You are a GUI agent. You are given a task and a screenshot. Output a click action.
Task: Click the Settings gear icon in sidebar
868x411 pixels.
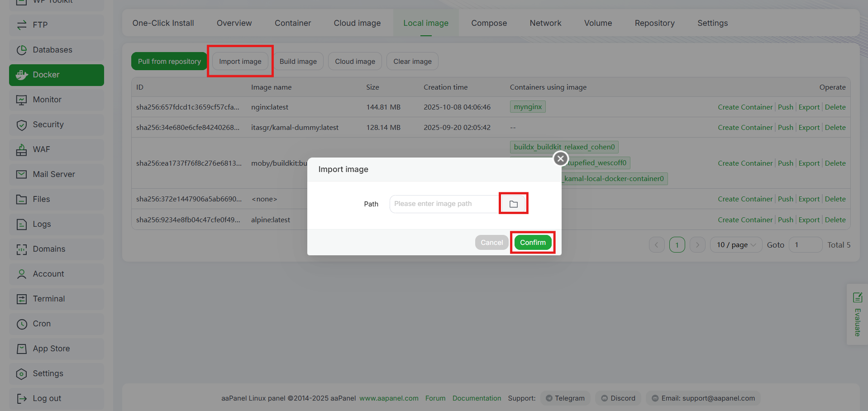click(x=22, y=373)
